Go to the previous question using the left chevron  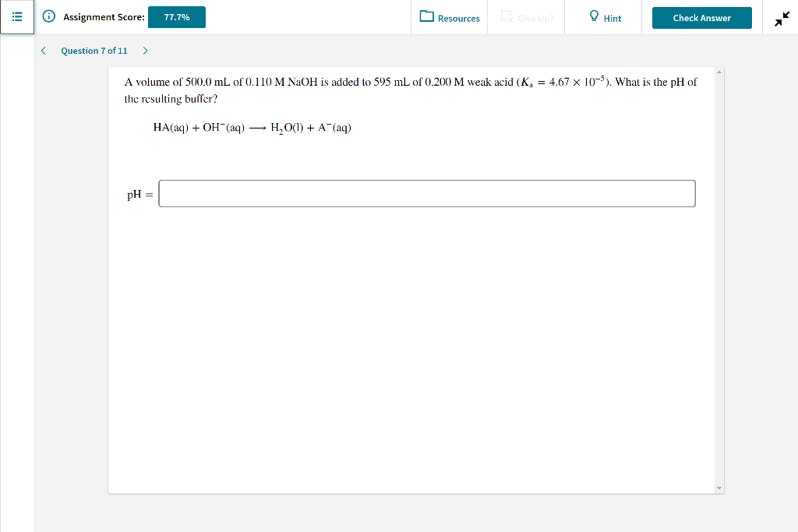coord(43,50)
